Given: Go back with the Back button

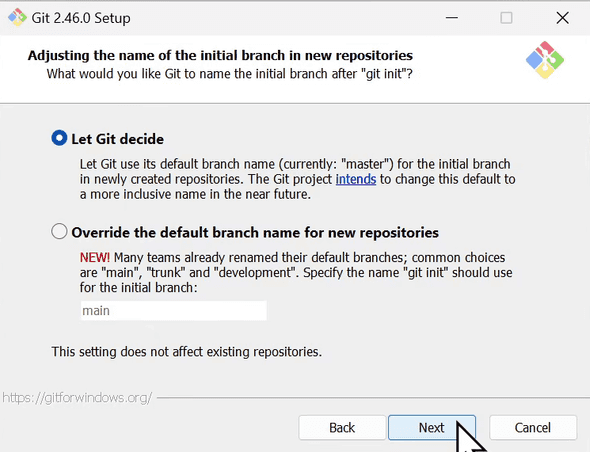Looking at the screenshot, I should pos(342,428).
